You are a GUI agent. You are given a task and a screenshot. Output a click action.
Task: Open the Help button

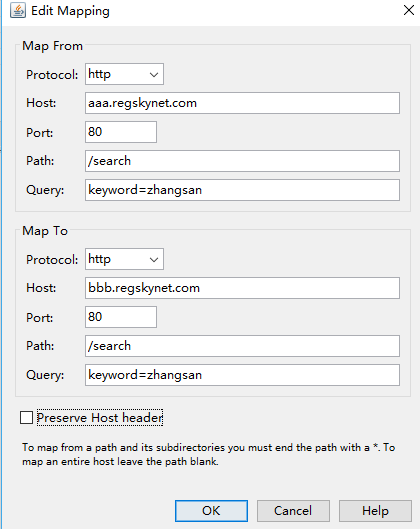coord(375,511)
